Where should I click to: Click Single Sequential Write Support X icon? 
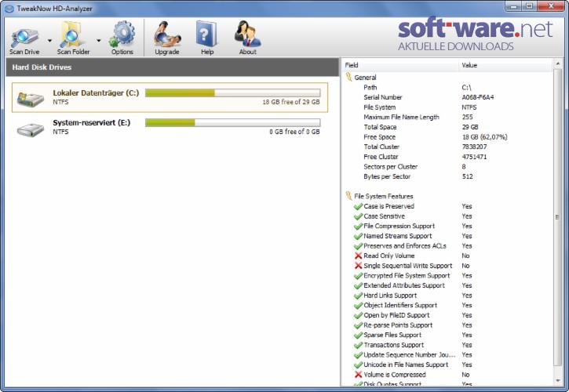tap(358, 266)
